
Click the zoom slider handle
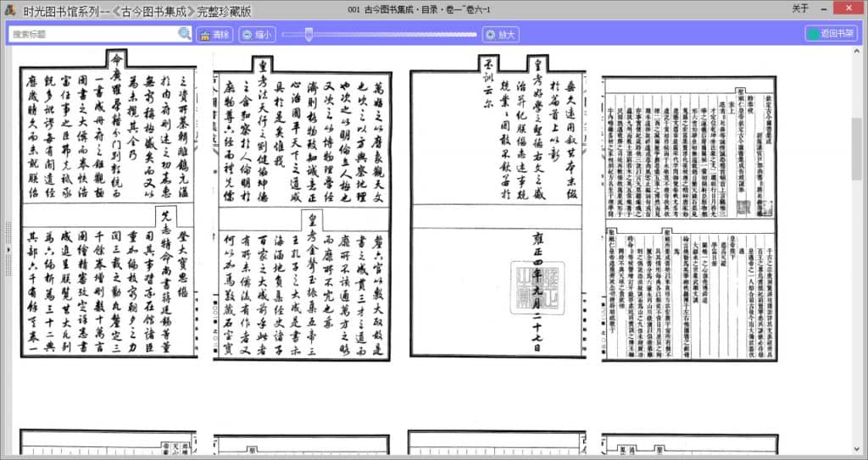tap(309, 34)
